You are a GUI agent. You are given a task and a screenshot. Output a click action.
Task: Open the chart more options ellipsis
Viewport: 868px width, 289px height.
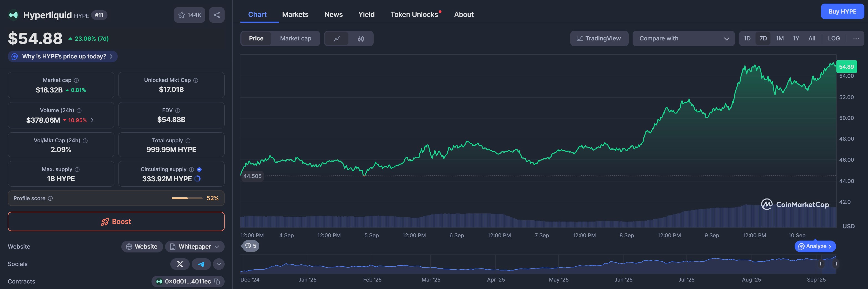[x=856, y=38]
